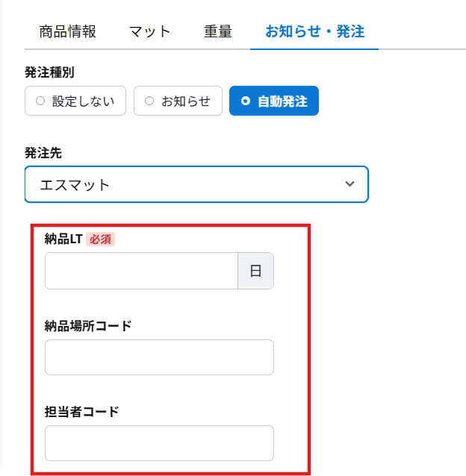Click the 日 unit suffix box
The height and width of the screenshot is (476, 466).
pyautogui.click(x=255, y=271)
